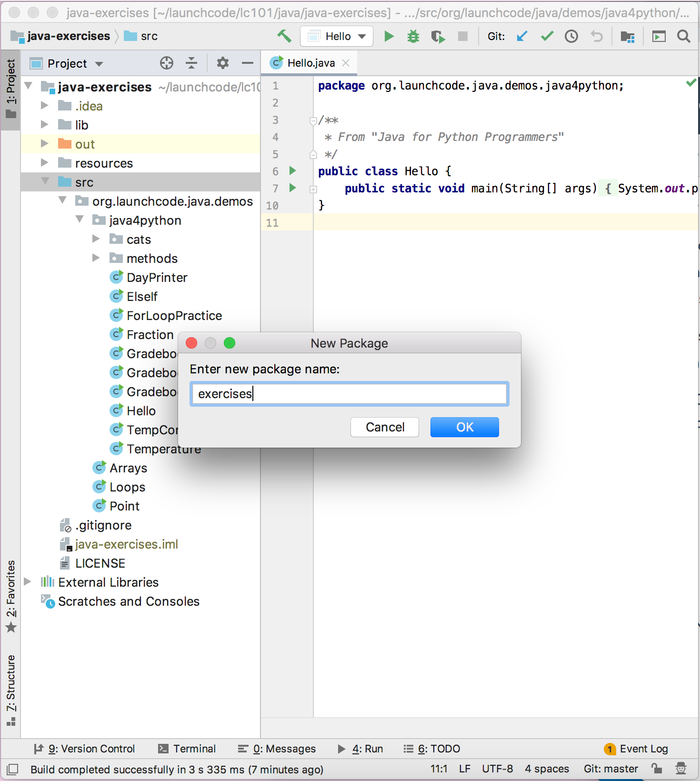The height and width of the screenshot is (781, 700).
Task: Collapse the java-exercises root node
Action: (x=29, y=86)
